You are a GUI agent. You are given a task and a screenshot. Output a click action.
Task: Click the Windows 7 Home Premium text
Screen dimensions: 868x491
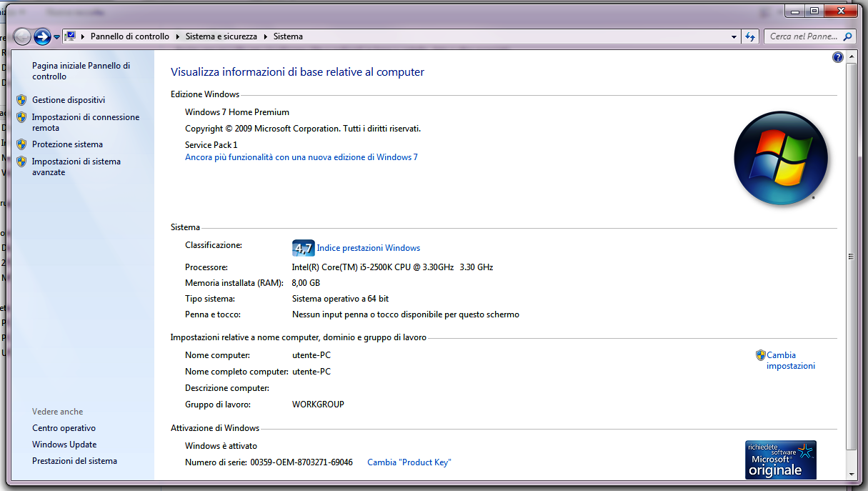(x=237, y=112)
